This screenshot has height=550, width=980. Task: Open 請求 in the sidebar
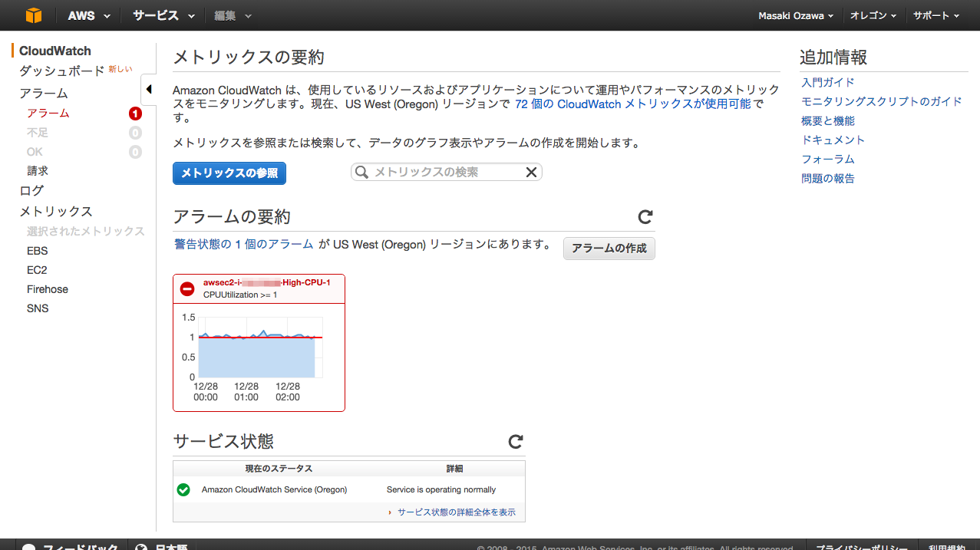click(38, 171)
